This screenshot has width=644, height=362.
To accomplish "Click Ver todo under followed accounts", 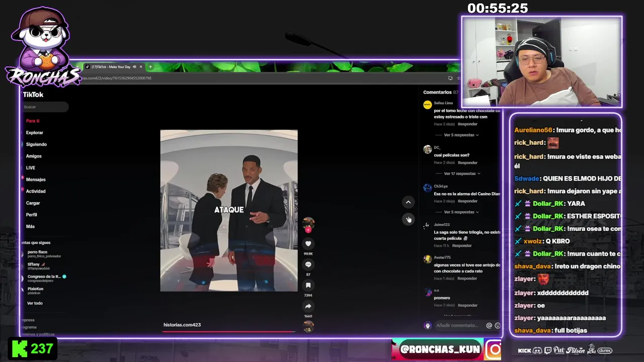I will (x=35, y=303).
